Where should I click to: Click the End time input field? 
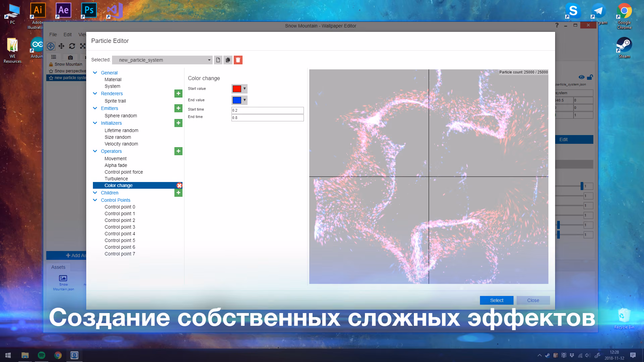coord(268,118)
